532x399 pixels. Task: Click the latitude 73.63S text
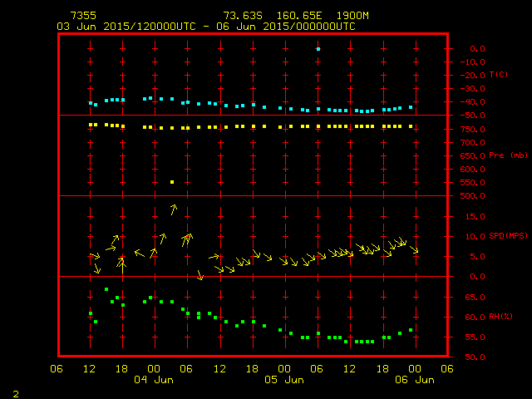(x=241, y=16)
